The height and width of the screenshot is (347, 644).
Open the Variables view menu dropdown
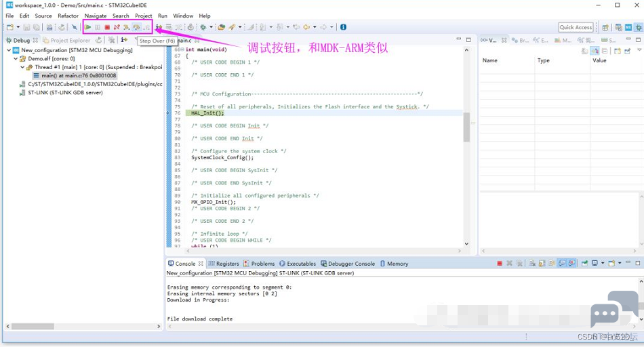pos(639,50)
